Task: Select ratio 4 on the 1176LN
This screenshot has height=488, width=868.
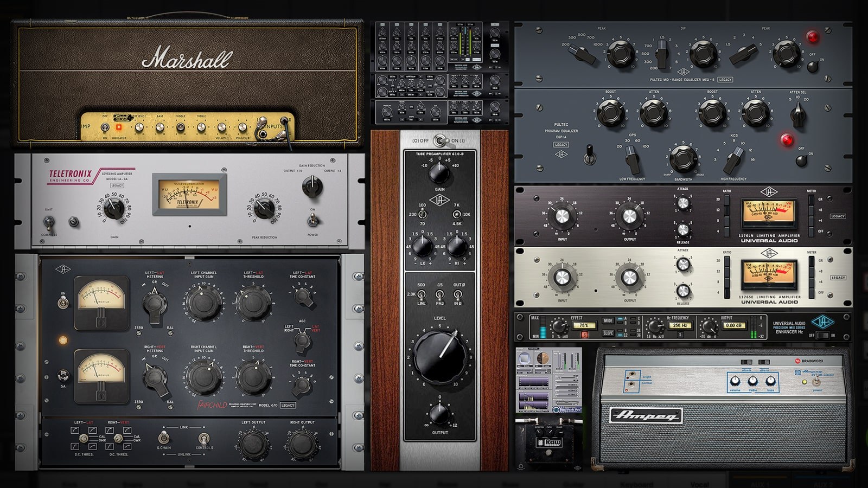Action: click(726, 232)
